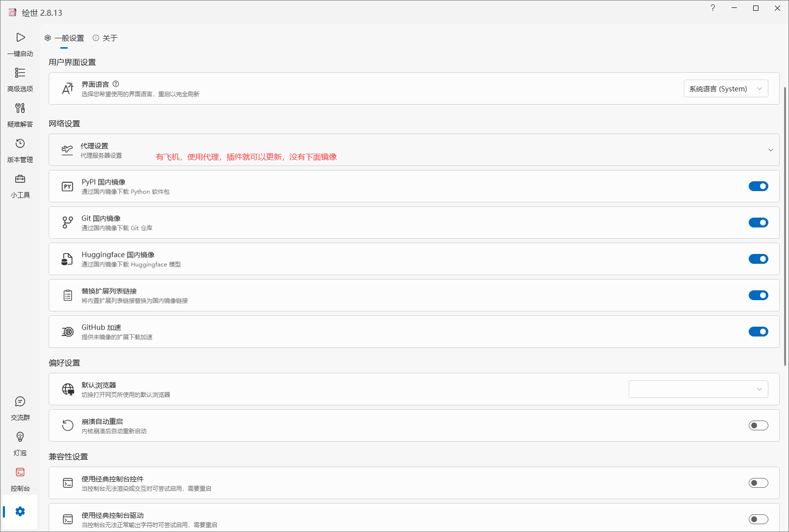Image resolution: width=789 pixels, height=532 pixels.
Task: Go to 版本管理 version management
Action: pyautogui.click(x=20, y=150)
